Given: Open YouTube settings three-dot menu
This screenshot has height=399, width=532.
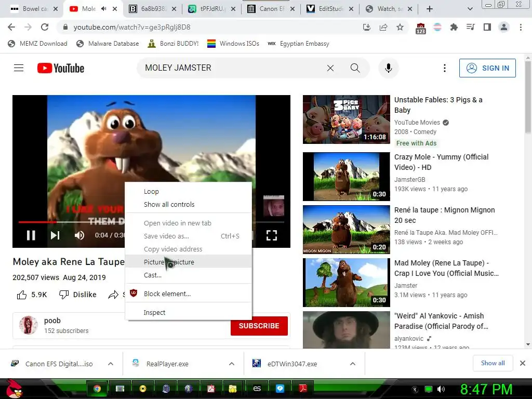Looking at the screenshot, I should (445, 68).
